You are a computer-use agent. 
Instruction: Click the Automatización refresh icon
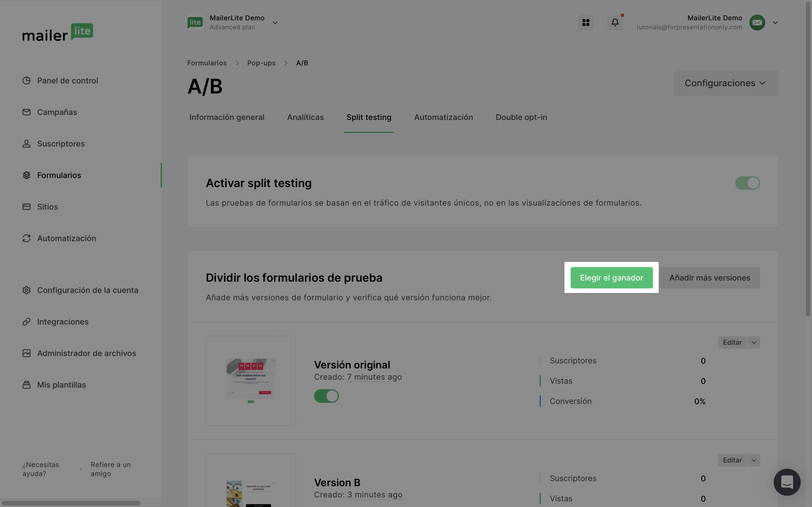[x=27, y=238]
